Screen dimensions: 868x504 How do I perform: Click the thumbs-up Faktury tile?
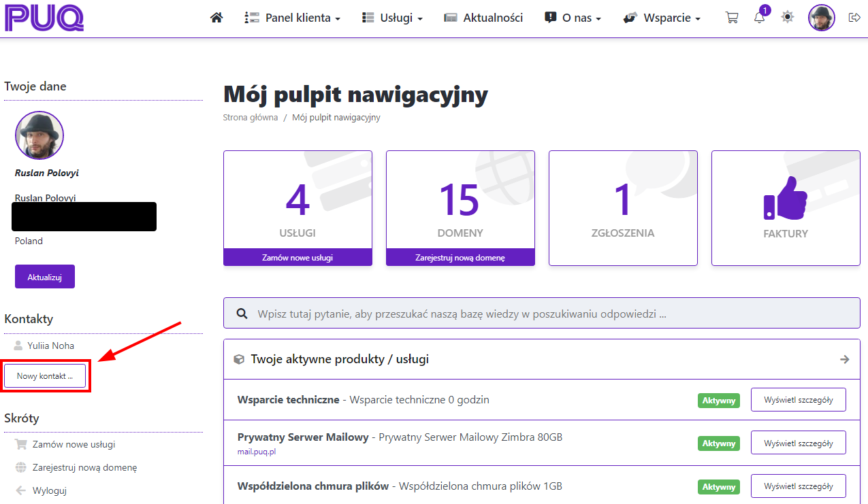(786, 207)
